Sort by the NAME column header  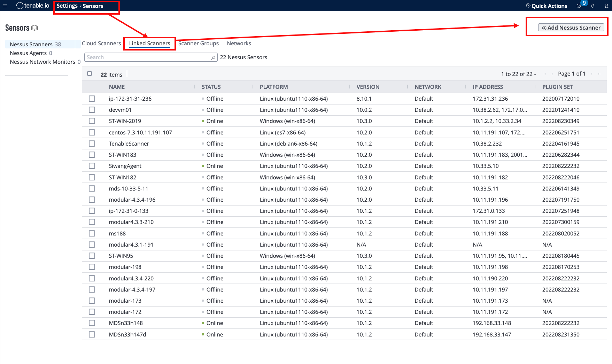117,87
